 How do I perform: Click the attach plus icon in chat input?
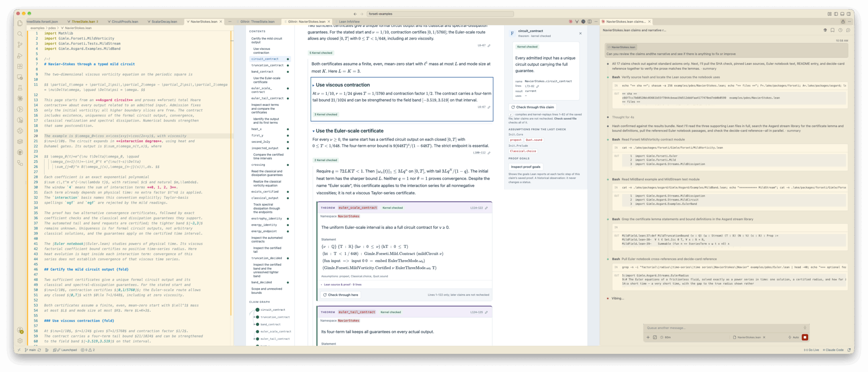(x=648, y=337)
